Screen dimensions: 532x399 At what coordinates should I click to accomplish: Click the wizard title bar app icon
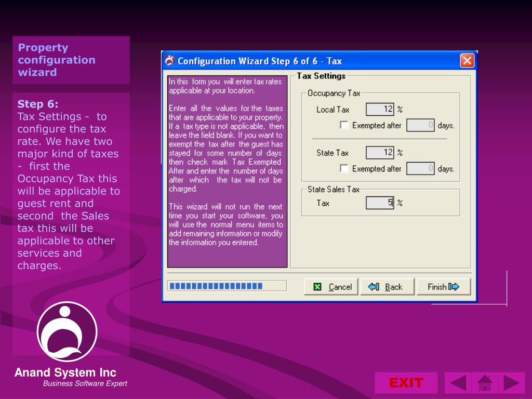click(170, 61)
